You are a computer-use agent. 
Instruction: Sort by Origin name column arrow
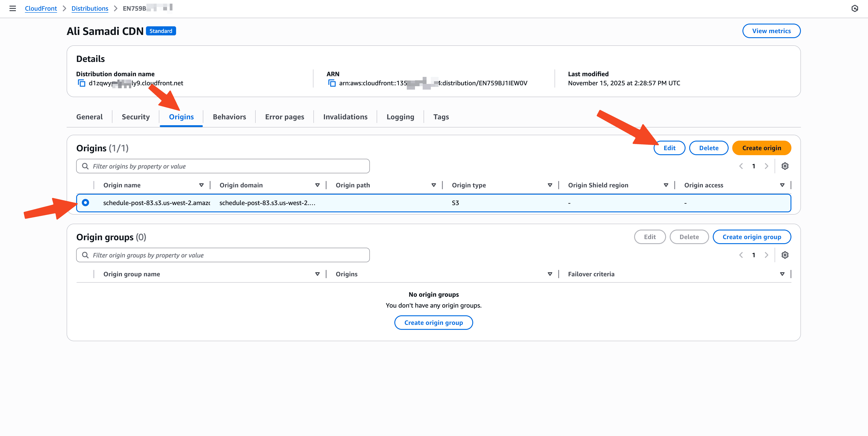[x=201, y=185]
